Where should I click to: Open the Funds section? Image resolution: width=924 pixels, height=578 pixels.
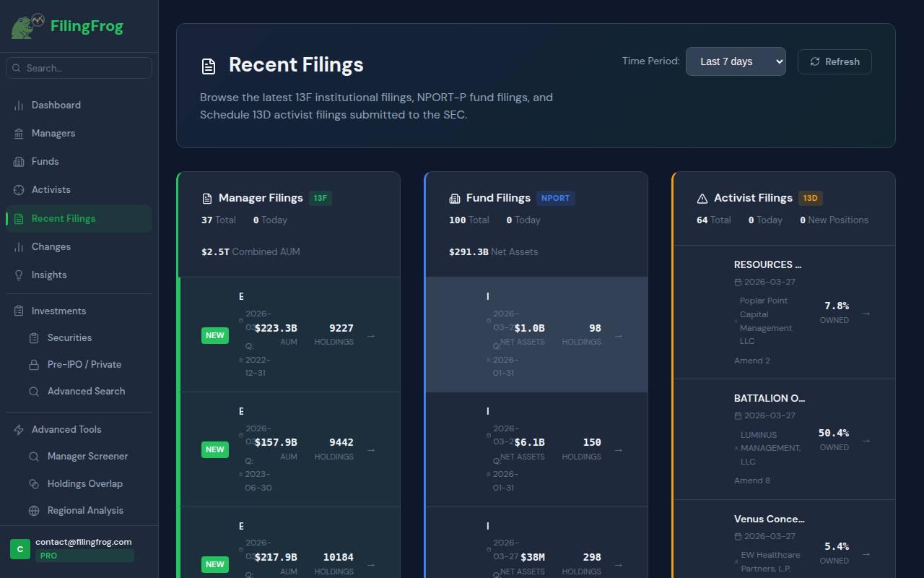click(45, 162)
